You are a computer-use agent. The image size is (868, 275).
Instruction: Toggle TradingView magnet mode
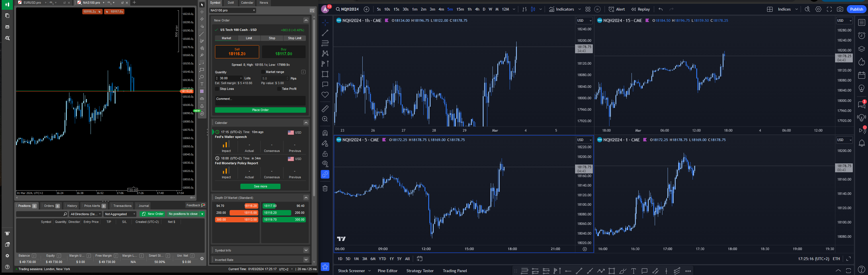click(325, 133)
